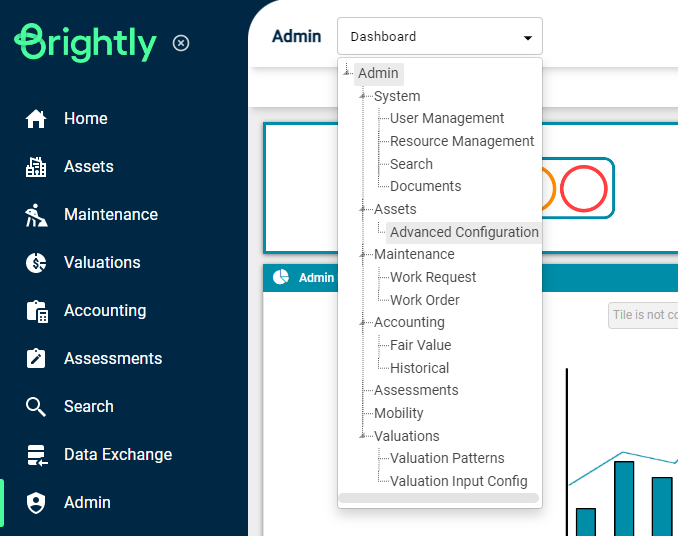Screen dimensions: 678x536
Task: Click the Data Exchange server icon
Action: pos(37,455)
